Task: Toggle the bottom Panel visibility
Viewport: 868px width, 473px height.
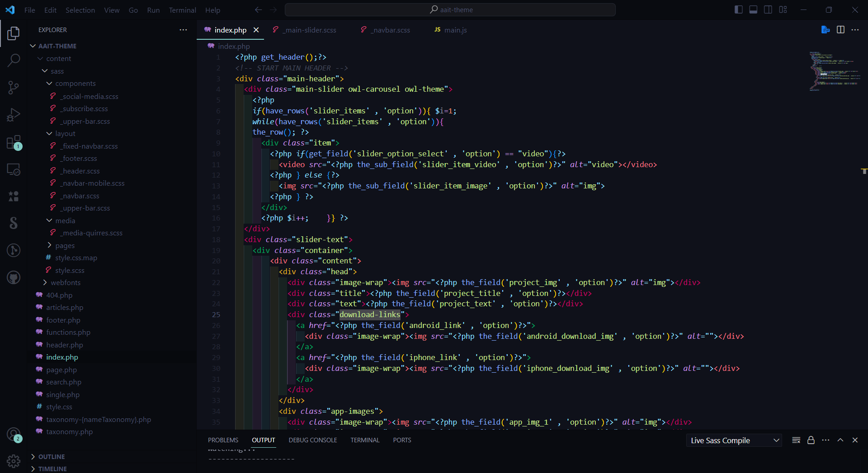Action: pos(753,9)
